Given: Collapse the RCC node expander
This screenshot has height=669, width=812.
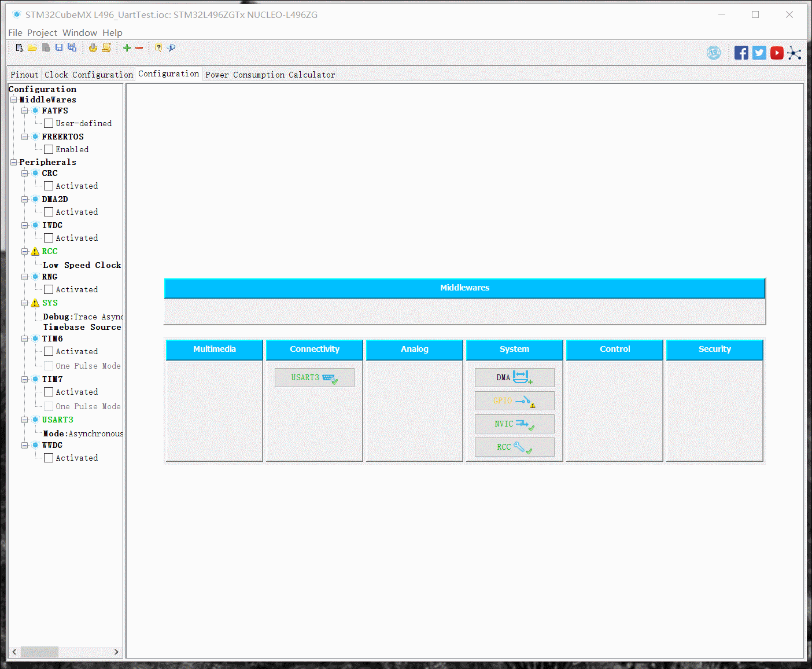Looking at the screenshot, I should click(25, 252).
